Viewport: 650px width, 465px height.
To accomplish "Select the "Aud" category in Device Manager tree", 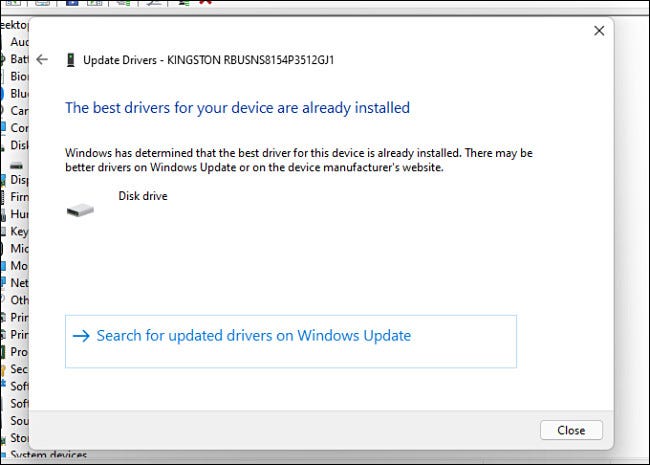I will (x=19, y=42).
